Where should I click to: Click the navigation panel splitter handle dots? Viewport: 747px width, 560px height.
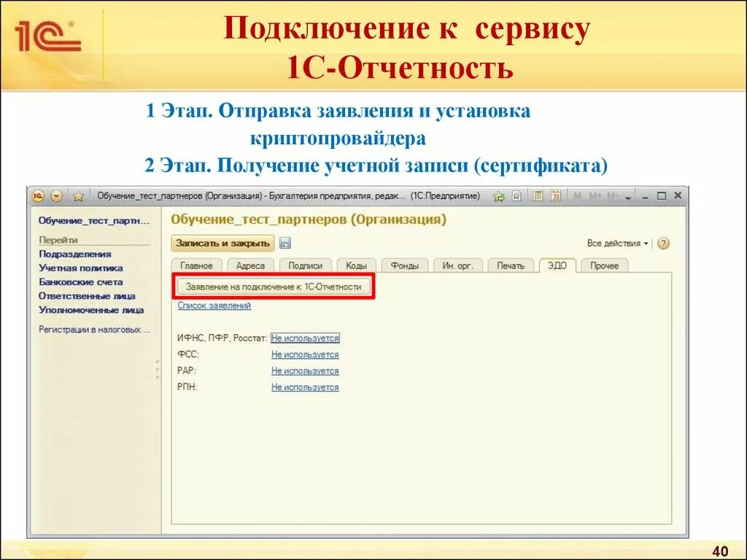(x=158, y=370)
